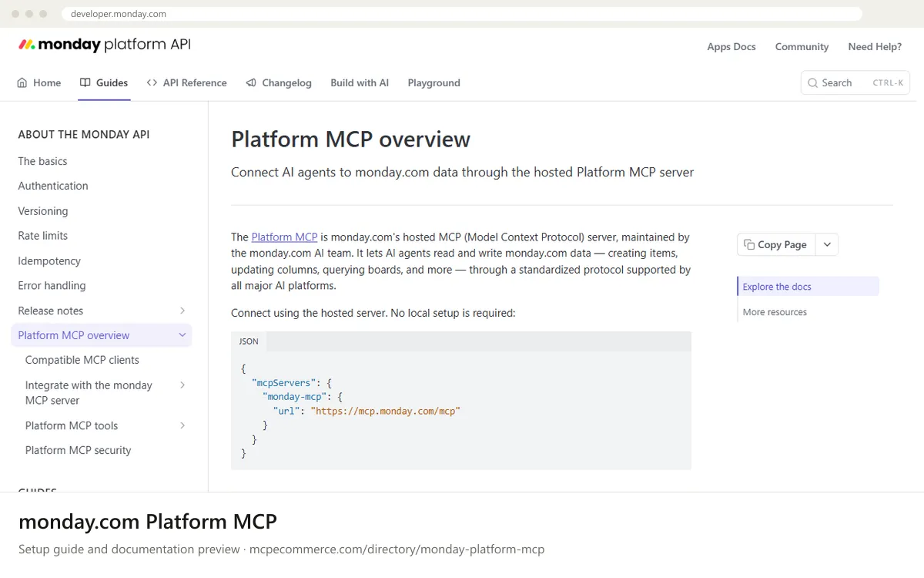Image resolution: width=924 pixels, height=578 pixels.
Task: Collapse the Platform MCP overview chevron
Action: 182,335
